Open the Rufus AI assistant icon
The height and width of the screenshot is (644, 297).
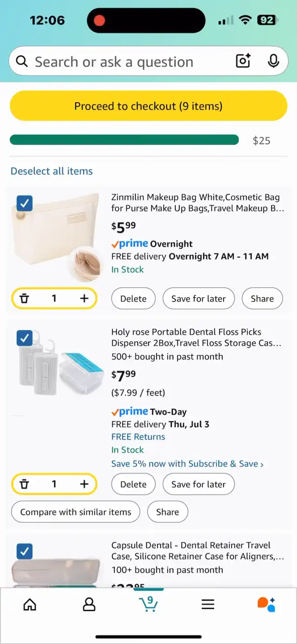(266, 604)
